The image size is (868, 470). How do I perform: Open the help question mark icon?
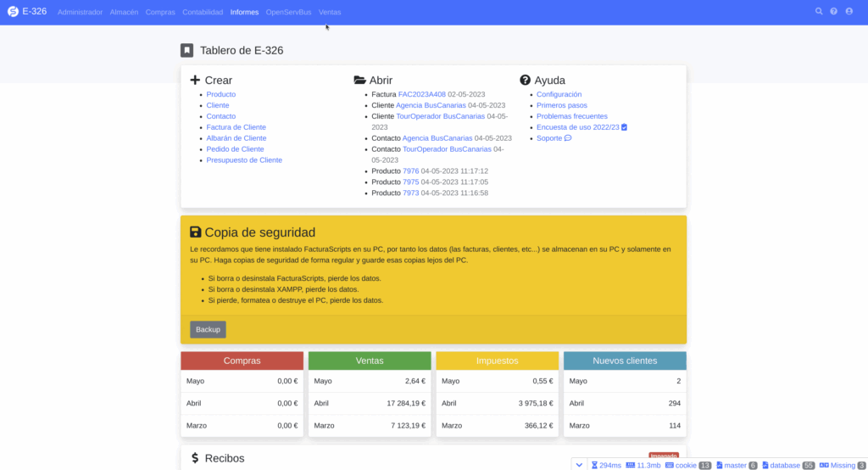pos(834,12)
